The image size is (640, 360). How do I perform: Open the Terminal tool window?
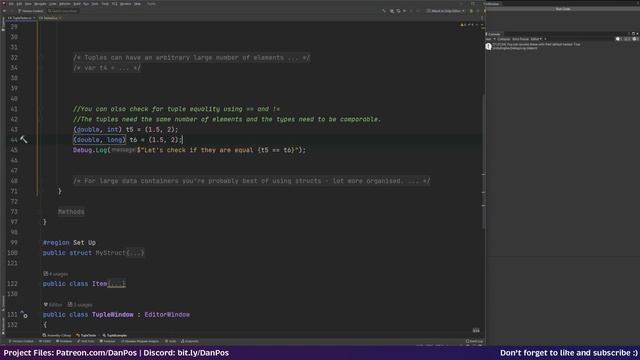pos(108,341)
